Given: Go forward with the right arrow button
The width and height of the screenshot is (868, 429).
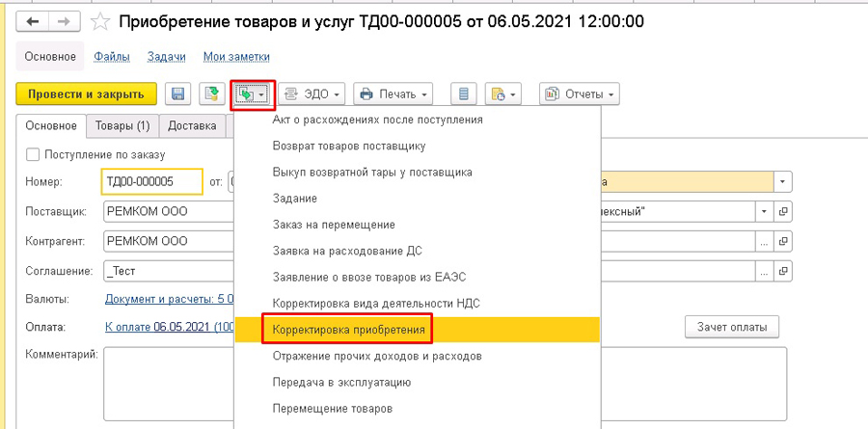Looking at the screenshot, I should 65,21.
